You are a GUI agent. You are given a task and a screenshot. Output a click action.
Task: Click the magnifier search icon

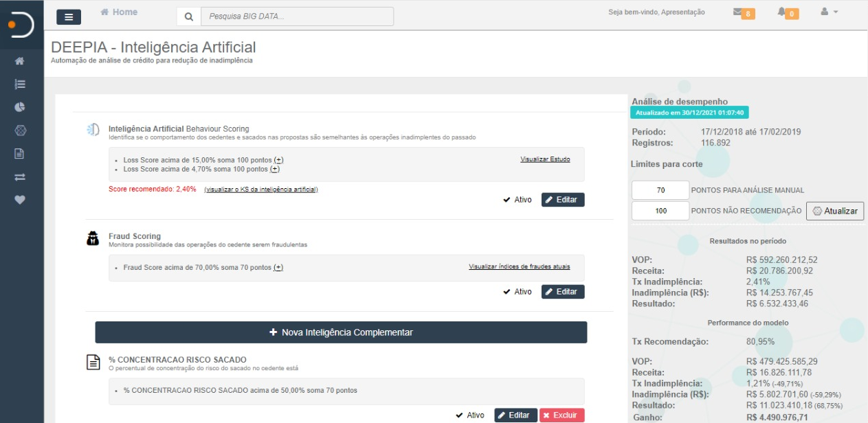(x=189, y=16)
